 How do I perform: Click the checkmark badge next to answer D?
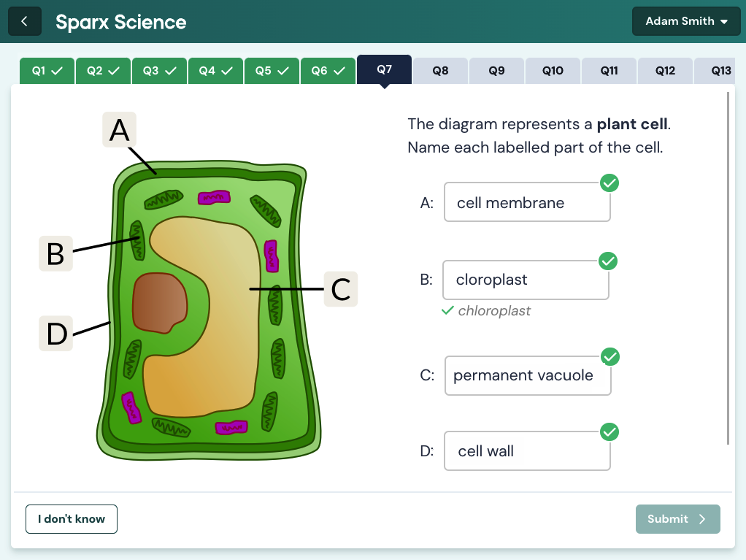(610, 431)
